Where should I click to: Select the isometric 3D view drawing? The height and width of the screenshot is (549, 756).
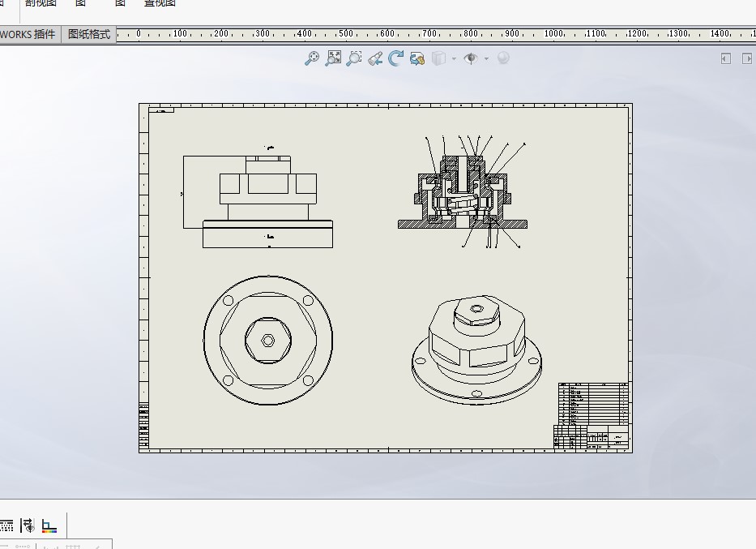476,350
